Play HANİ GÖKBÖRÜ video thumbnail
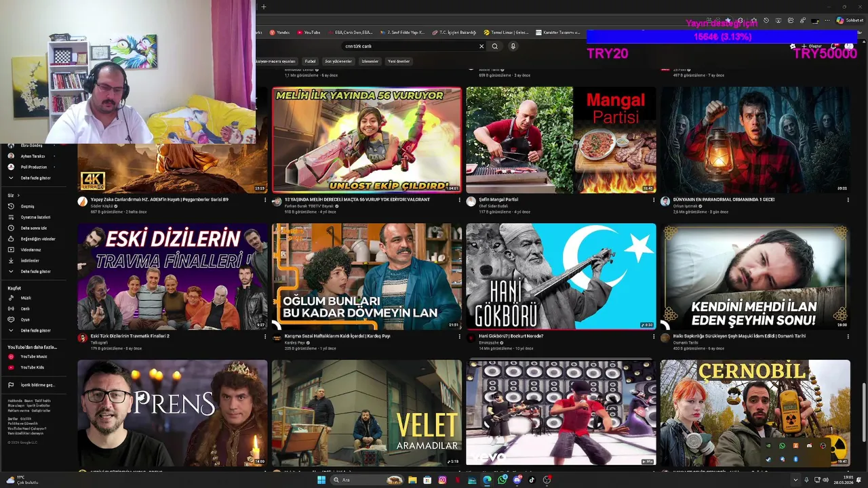Viewport: 868px width, 488px height. click(561, 277)
